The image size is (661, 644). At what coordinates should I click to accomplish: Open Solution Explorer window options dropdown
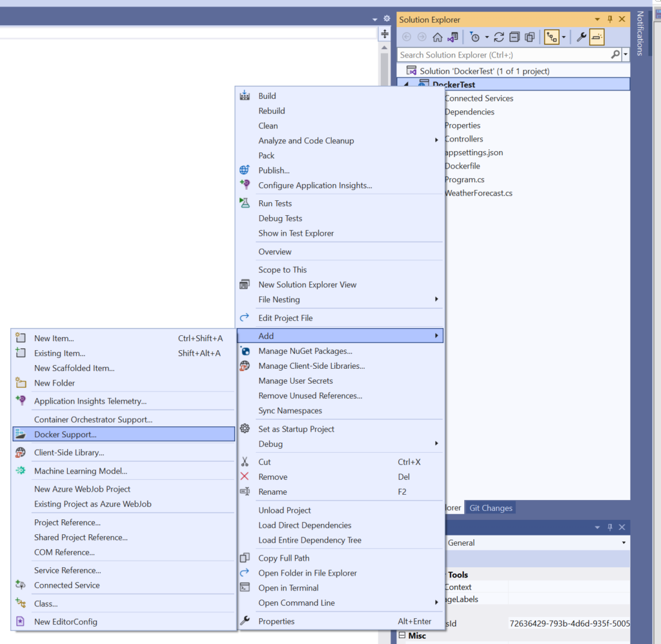coord(597,19)
